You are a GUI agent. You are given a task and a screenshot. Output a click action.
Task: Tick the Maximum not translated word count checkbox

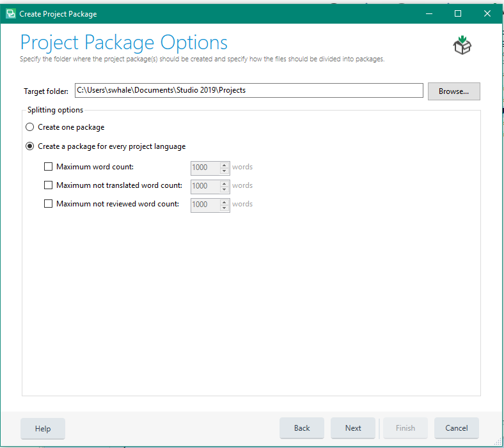pyautogui.click(x=48, y=185)
